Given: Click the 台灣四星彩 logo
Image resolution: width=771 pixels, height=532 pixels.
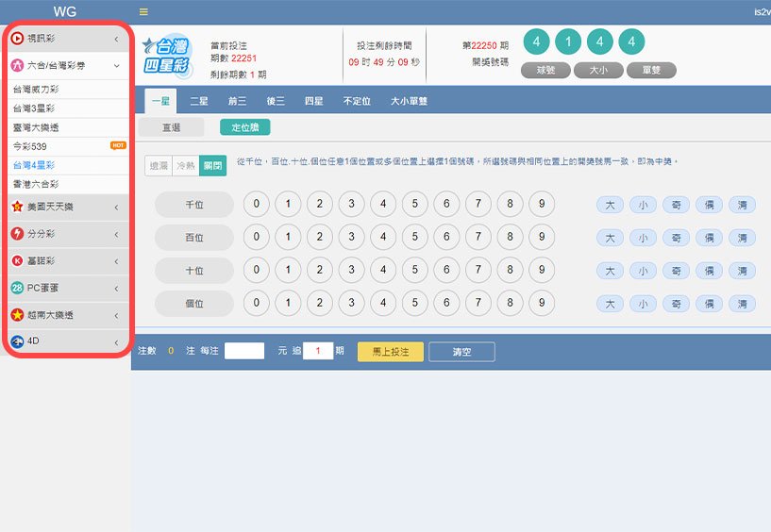Looking at the screenshot, I should coord(167,57).
